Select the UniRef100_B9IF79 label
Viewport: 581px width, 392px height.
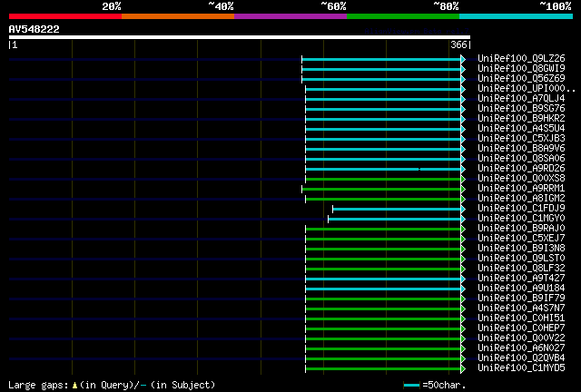(x=521, y=299)
